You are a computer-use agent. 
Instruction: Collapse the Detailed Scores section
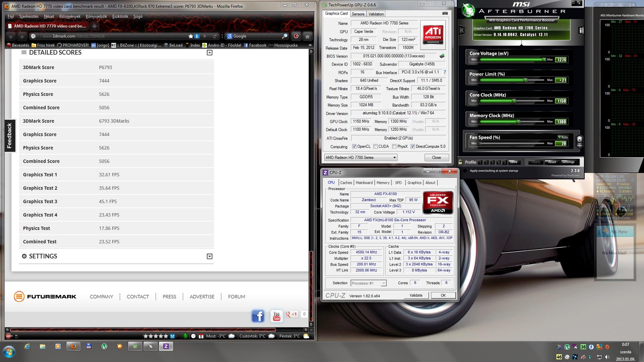pyautogui.click(x=210, y=53)
